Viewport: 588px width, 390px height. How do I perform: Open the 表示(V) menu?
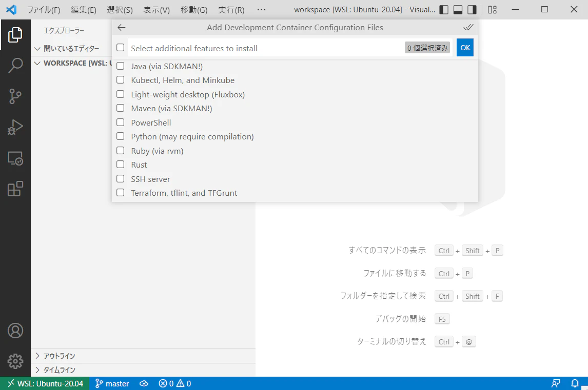tap(156, 10)
